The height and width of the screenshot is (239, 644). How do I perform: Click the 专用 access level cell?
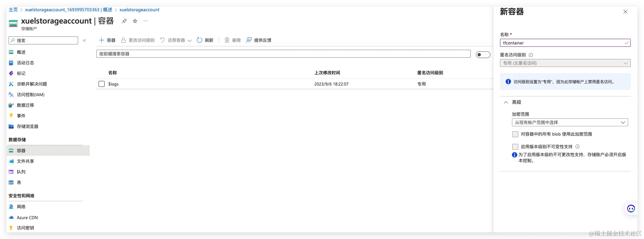click(422, 84)
